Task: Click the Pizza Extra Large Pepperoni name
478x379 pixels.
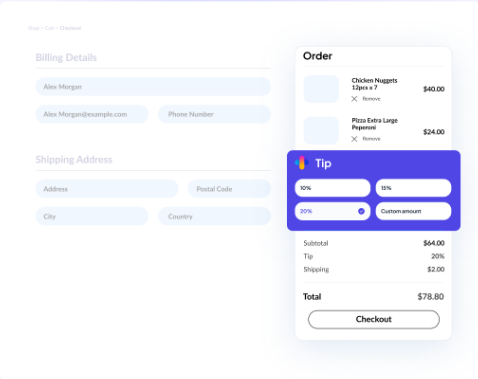Action: pyautogui.click(x=375, y=124)
